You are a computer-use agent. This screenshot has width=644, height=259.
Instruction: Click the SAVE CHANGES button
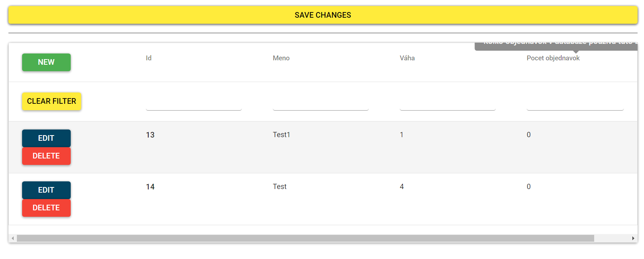(x=323, y=15)
